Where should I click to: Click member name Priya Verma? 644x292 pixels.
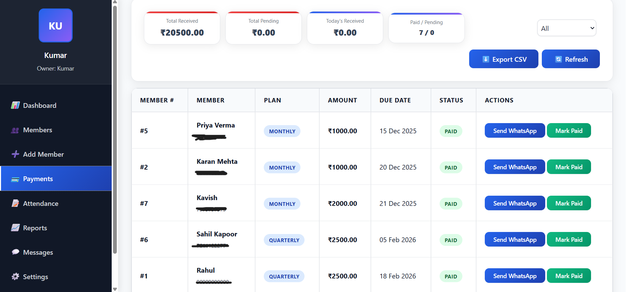click(216, 125)
